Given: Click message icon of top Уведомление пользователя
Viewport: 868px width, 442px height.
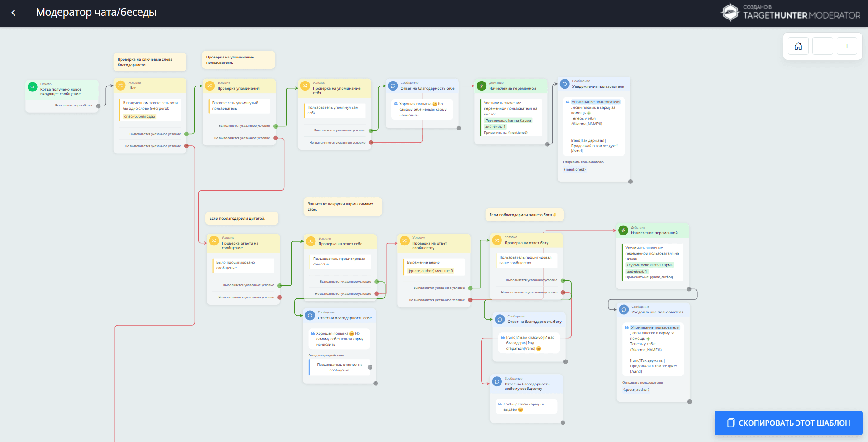Looking at the screenshot, I should [565, 84].
